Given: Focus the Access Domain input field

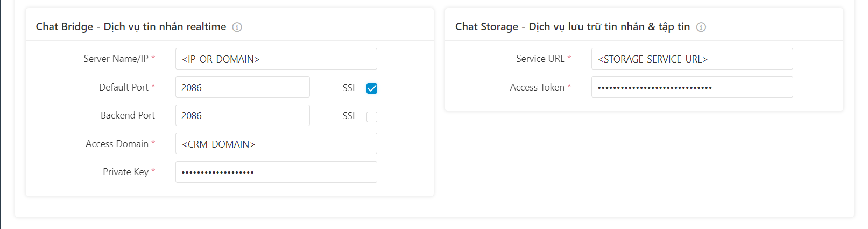Looking at the screenshot, I should [276, 143].
